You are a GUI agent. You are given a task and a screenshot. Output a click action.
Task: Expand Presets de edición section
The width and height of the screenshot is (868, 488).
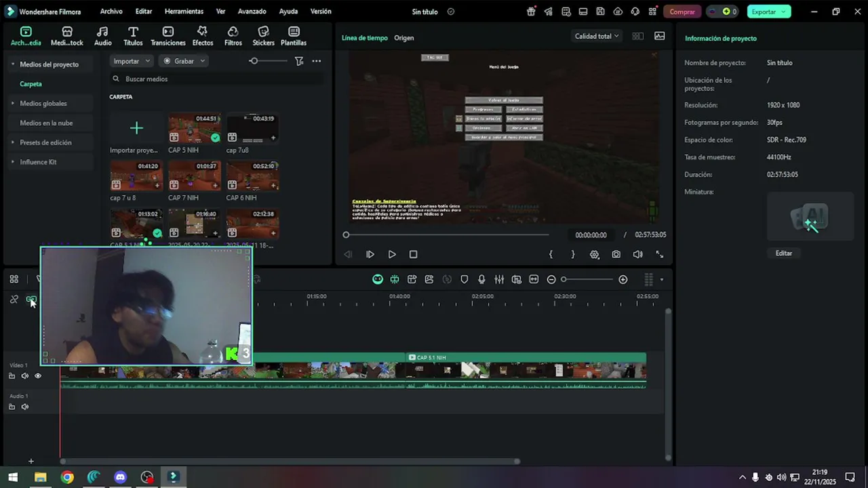(12, 142)
